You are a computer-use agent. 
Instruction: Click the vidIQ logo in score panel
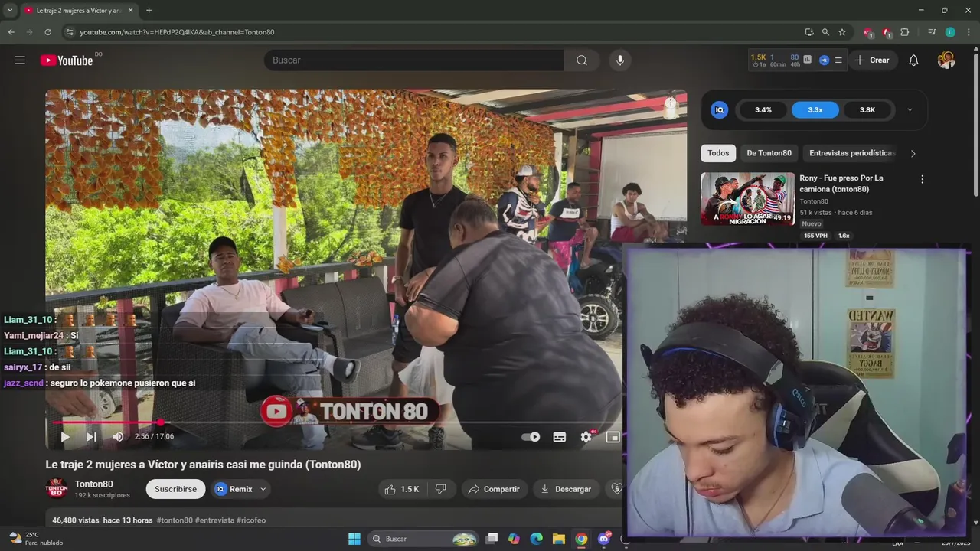click(719, 110)
